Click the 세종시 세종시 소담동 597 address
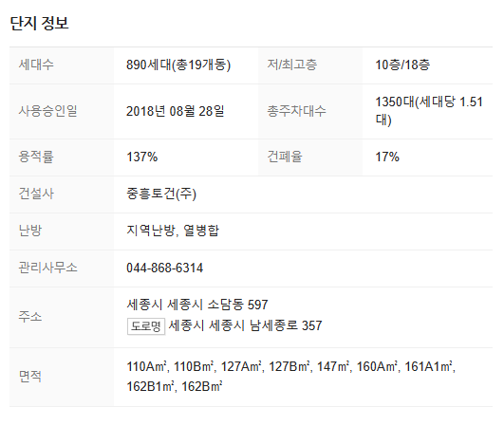This screenshot has height=426, width=504. 197,305
